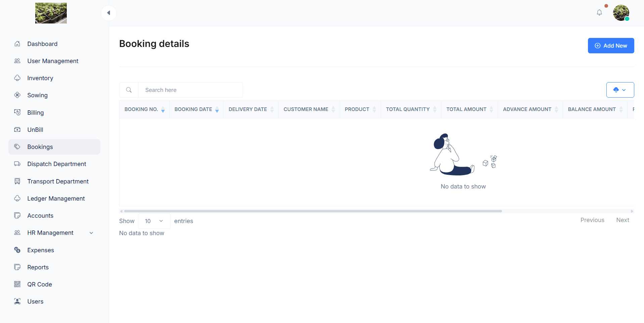Click the Expenses coin icon

[x=17, y=250]
